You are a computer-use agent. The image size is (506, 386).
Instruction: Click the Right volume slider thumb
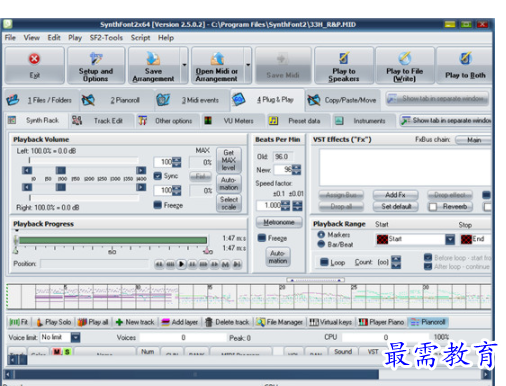tap(61, 187)
